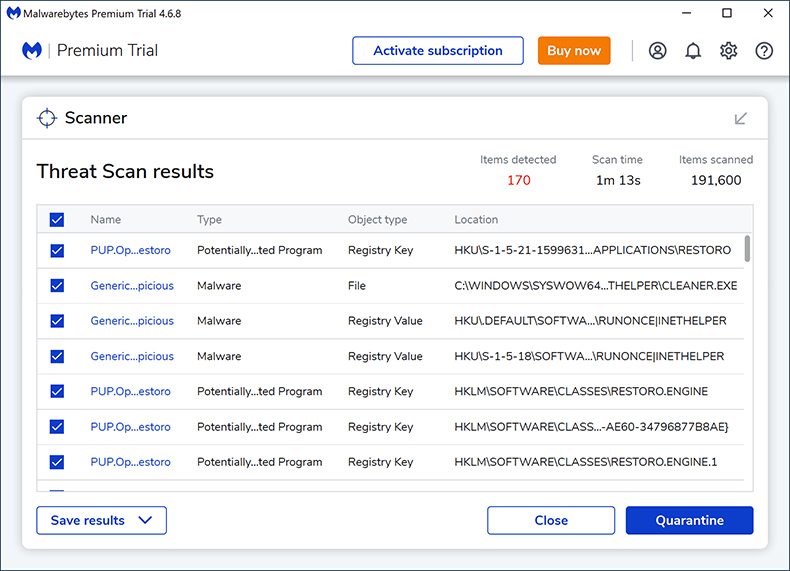Click the Scanner crosshair icon

pos(47,118)
